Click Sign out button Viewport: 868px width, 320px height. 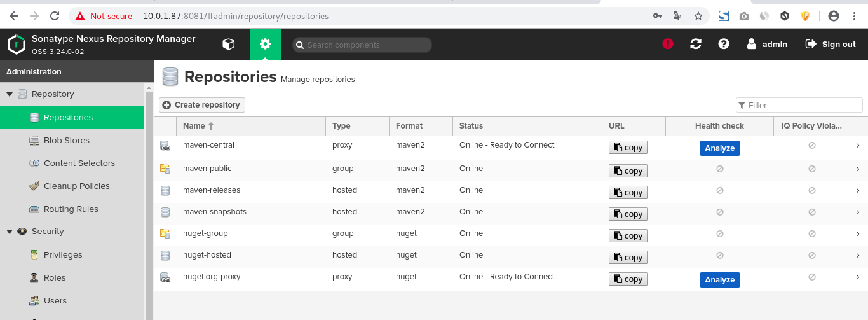pos(831,44)
